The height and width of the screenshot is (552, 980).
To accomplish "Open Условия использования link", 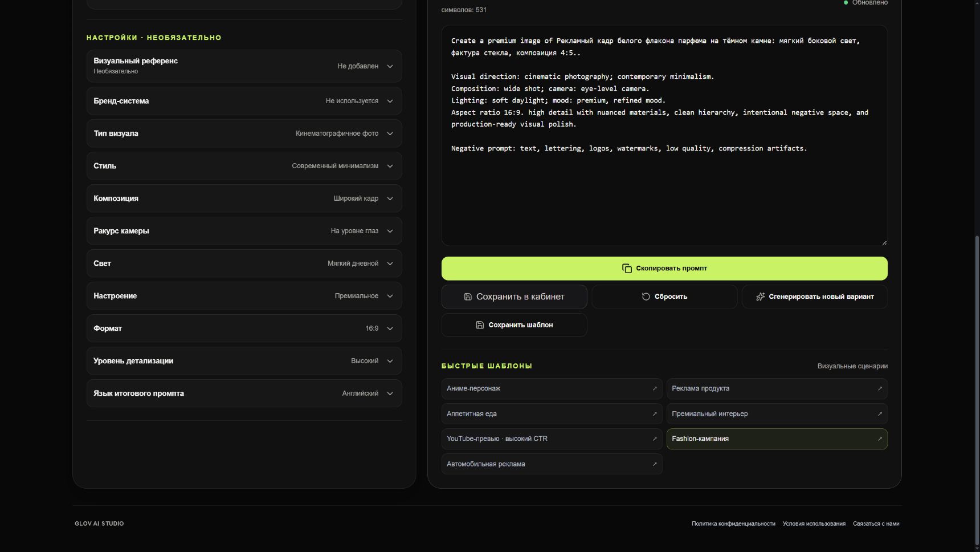I will coord(814,523).
